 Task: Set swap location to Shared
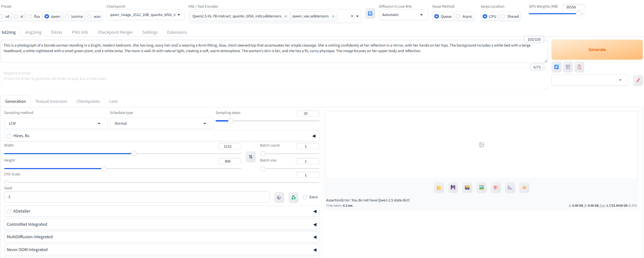[x=510, y=16]
